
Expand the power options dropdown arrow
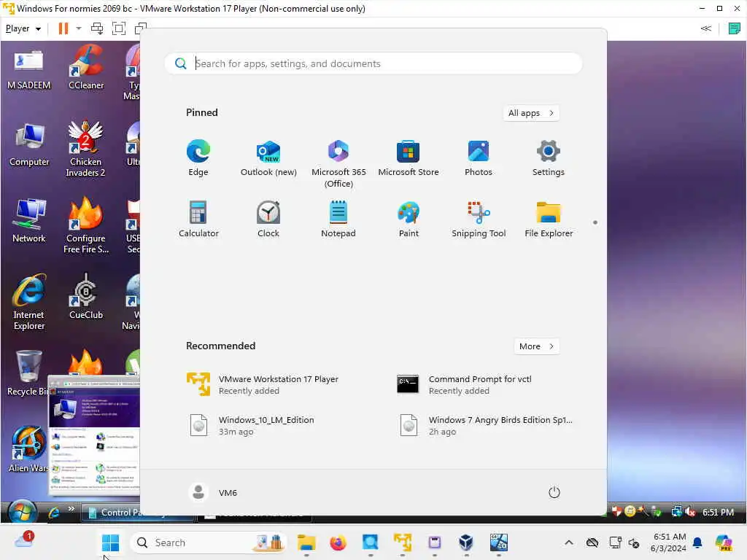click(x=79, y=28)
